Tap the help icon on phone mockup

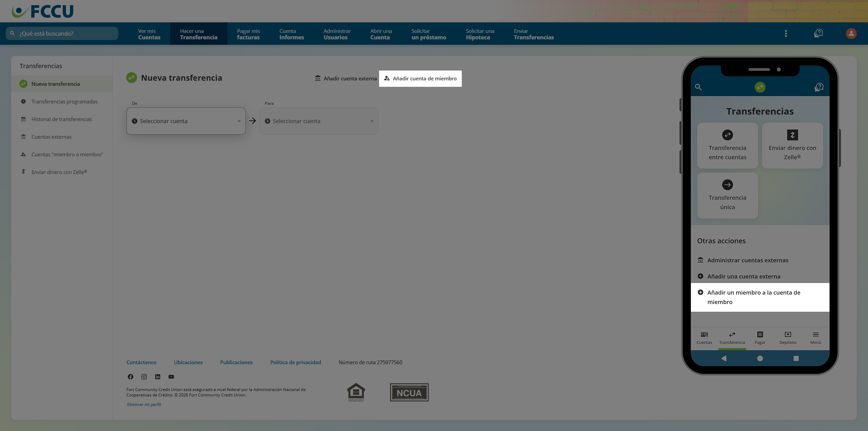[x=819, y=87]
